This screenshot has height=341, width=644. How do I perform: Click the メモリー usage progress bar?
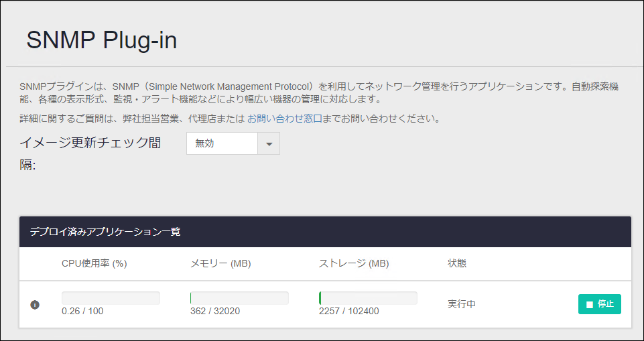tap(239, 298)
